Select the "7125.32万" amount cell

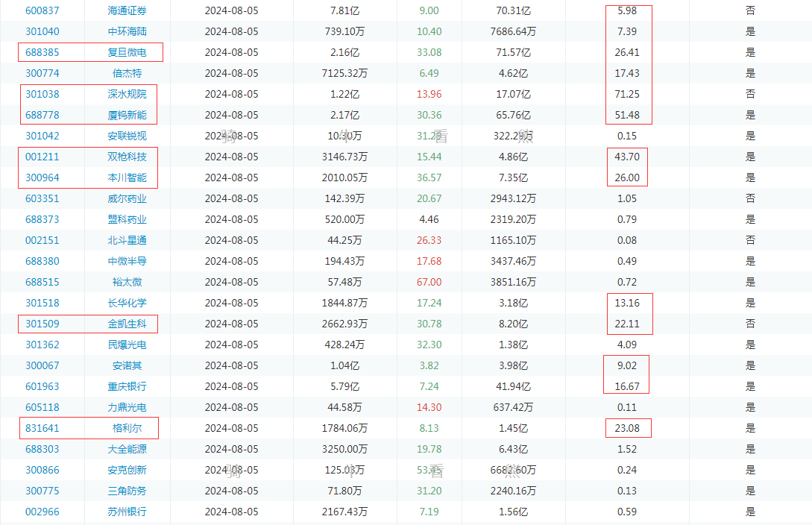tap(345, 74)
